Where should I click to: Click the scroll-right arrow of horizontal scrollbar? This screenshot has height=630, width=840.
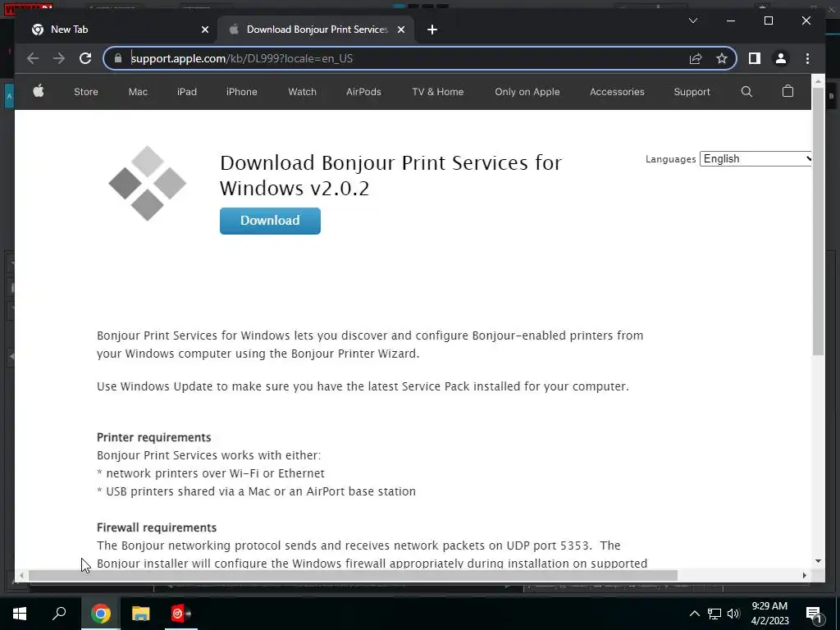pyautogui.click(x=804, y=575)
